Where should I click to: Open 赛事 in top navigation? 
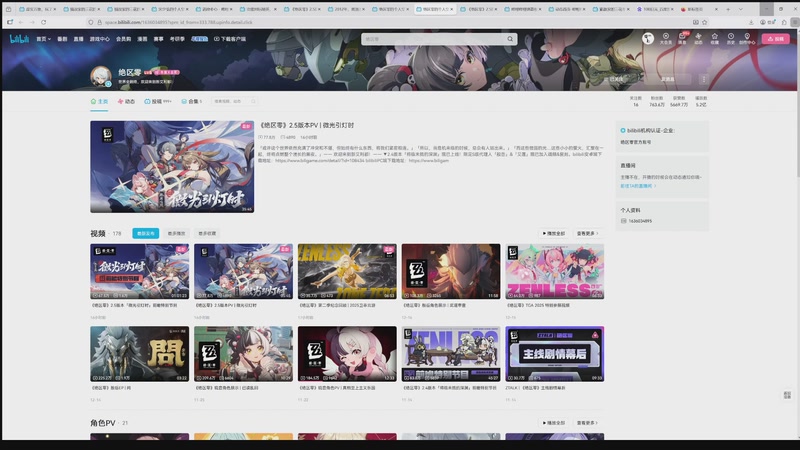[x=158, y=39]
